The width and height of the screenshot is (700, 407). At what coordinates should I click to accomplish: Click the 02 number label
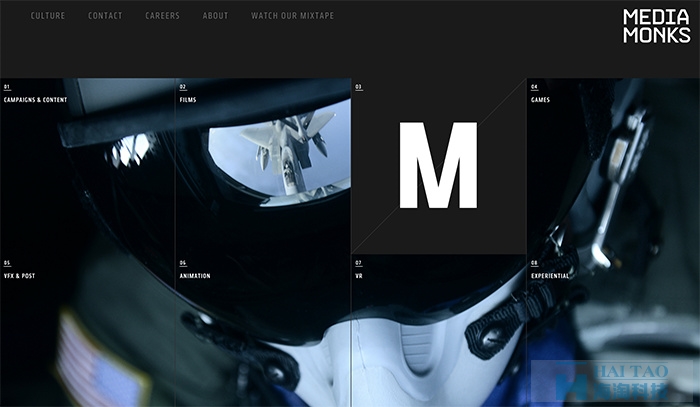(183, 87)
